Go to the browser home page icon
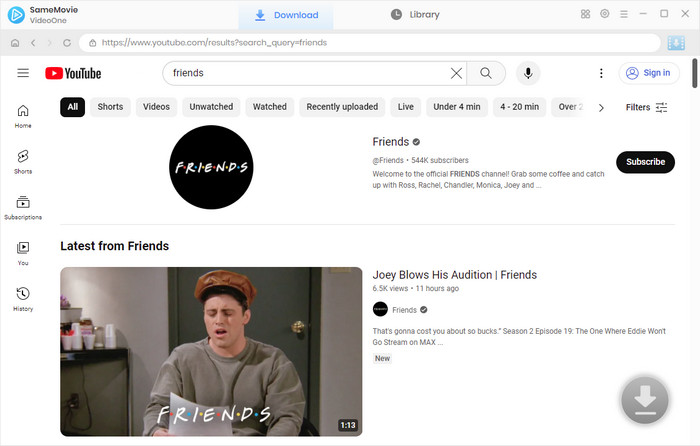 15,43
